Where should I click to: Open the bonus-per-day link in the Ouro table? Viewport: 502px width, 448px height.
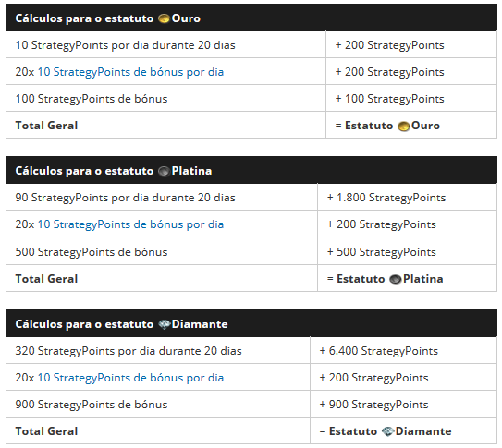click(x=130, y=72)
